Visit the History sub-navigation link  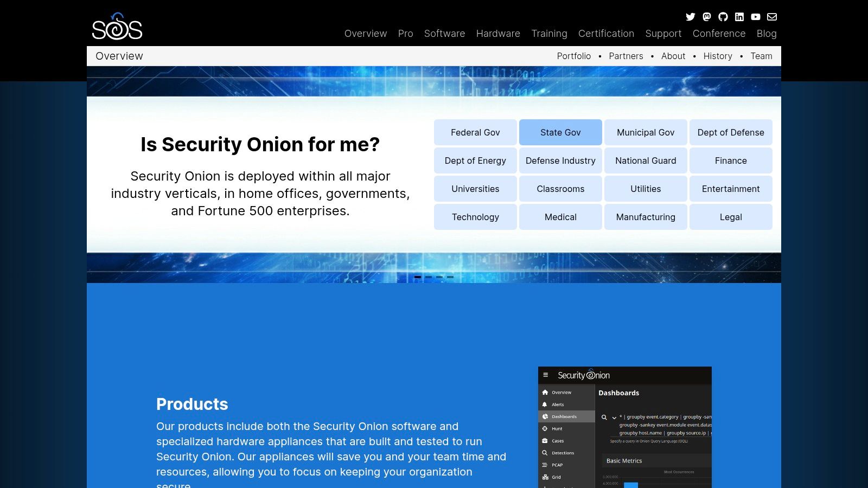(717, 56)
